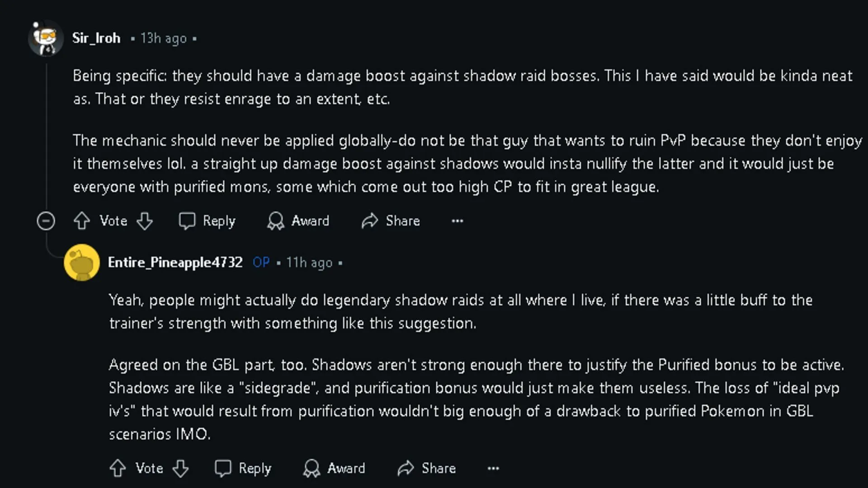
Task: Select Vote button on Sir_Iroh's comment
Action: [113, 221]
